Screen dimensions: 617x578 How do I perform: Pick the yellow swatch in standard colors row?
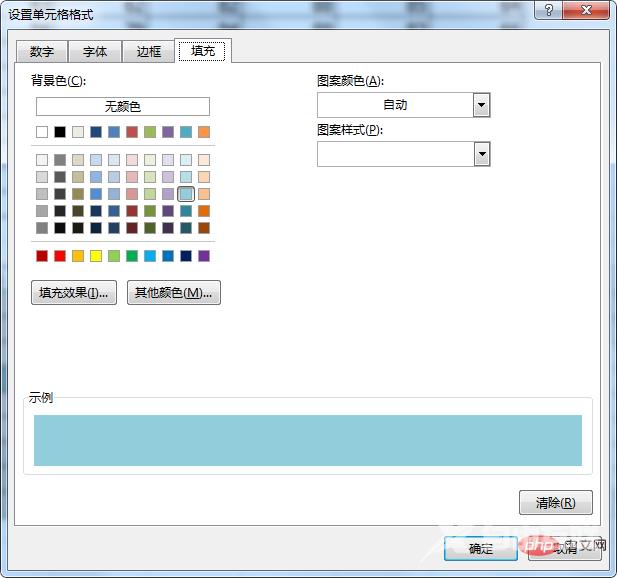(x=96, y=256)
